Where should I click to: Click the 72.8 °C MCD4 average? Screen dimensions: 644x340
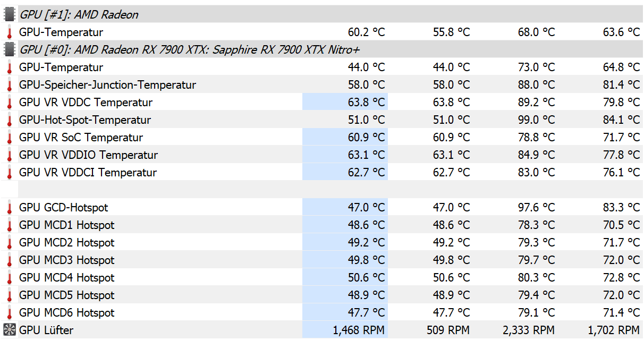point(621,278)
